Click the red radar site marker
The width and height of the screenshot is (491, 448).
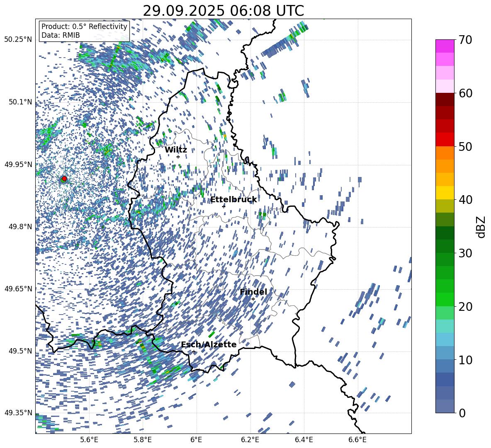click(64, 179)
